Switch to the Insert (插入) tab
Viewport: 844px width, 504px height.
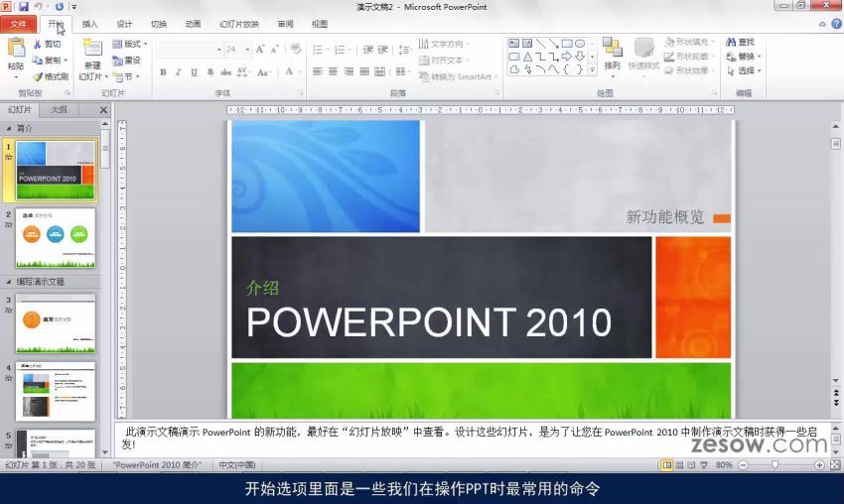coord(90,24)
